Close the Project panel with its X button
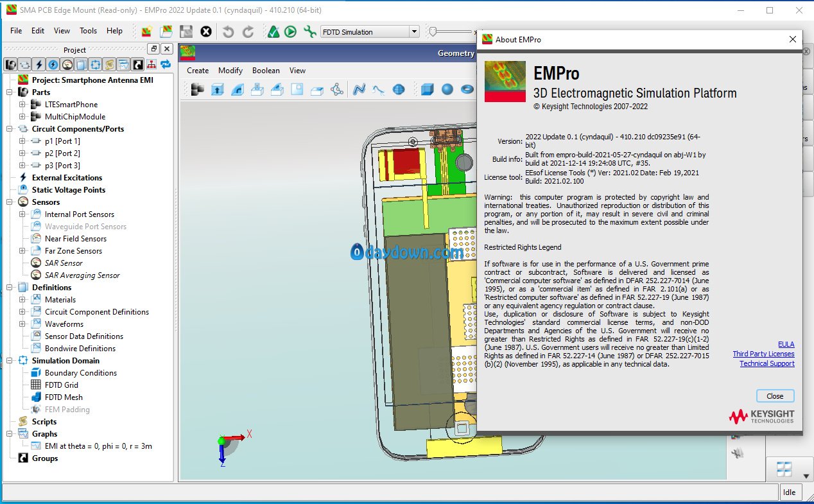 pos(167,49)
